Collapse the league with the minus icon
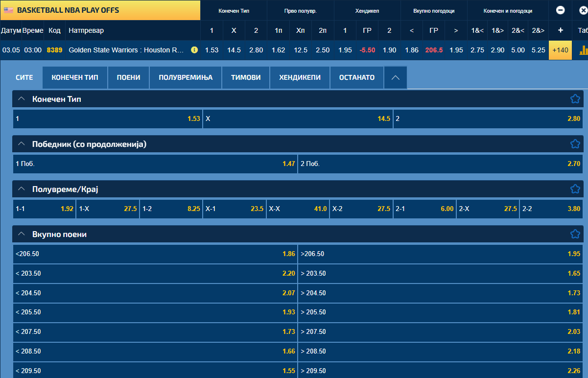This screenshot has height=378, width=588. tap(561, 10)
